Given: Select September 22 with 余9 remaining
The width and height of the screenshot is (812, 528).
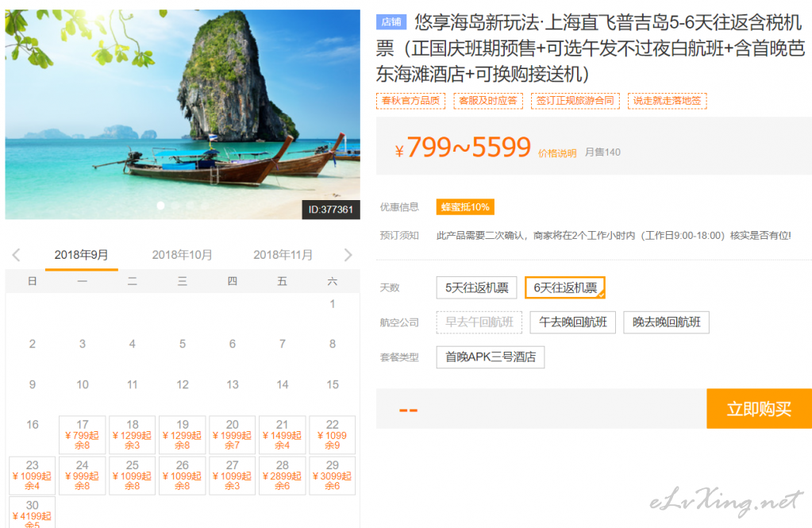Looking at the screenshot, I should (333, 435).
